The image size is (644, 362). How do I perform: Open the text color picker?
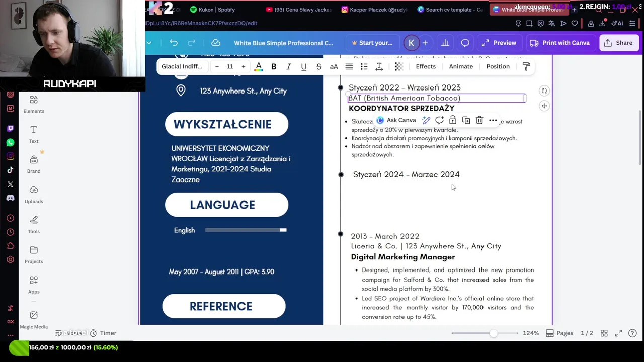point(259,67)
